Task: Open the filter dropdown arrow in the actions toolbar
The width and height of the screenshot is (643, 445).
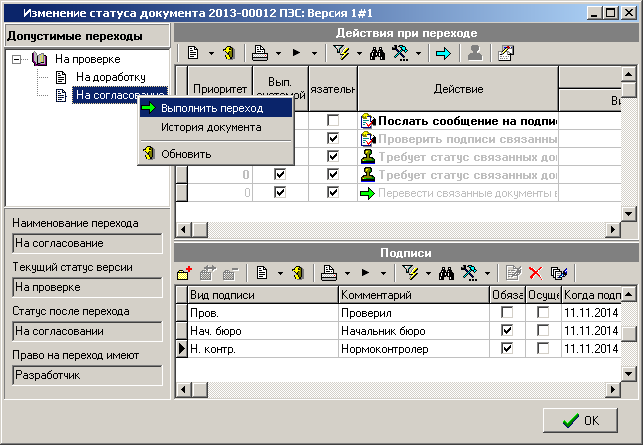Action: click(360, 54)
